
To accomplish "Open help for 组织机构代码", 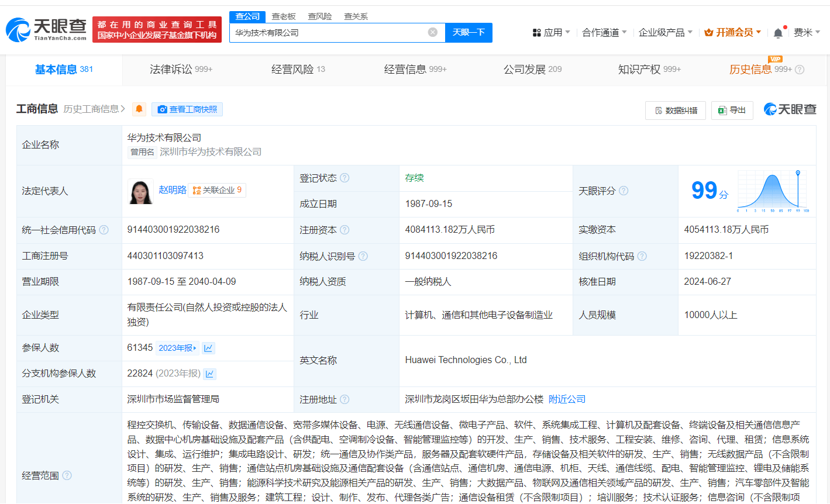I will [x=642, y=256].
